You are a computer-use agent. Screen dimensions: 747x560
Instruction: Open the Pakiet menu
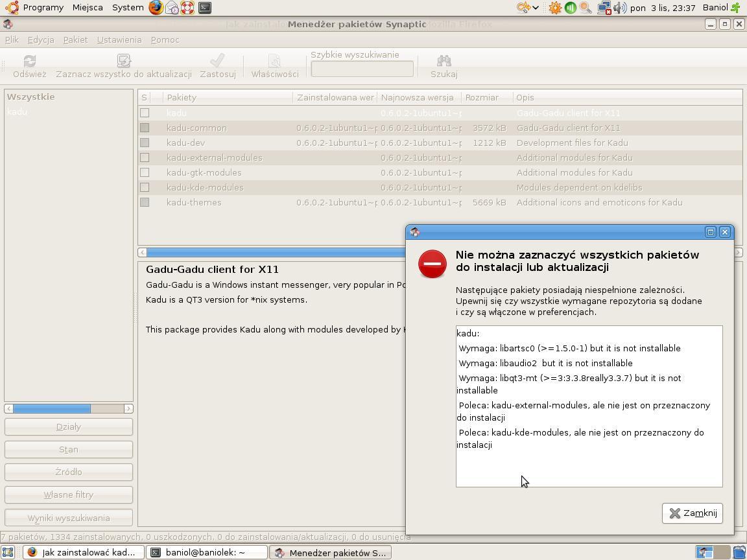pyautogui.click(x=75, y=40)
